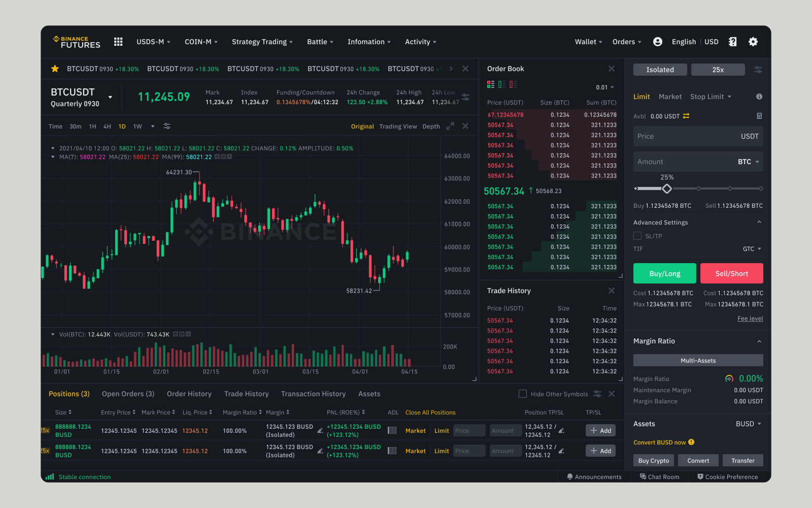Open Stop Limit order type dropdown
The image size is (812, 508).
point(710,97)
